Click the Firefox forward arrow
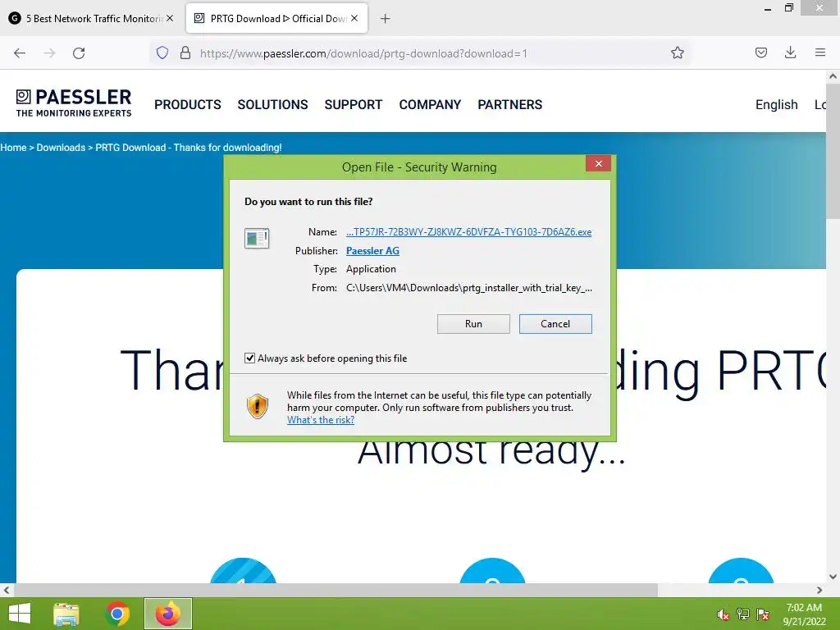 [49, 53]
